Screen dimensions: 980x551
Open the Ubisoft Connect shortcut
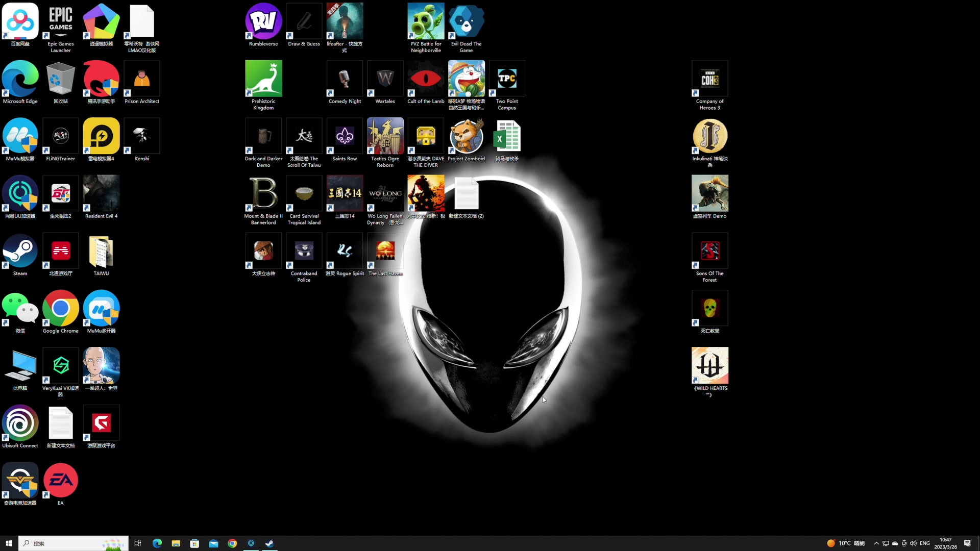[x=20, y=427]
